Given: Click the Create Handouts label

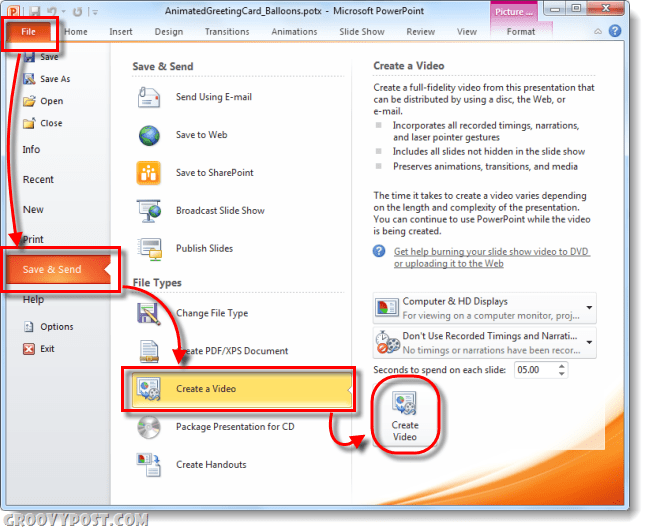Looking at the screenshot, I should coord(211,465).
